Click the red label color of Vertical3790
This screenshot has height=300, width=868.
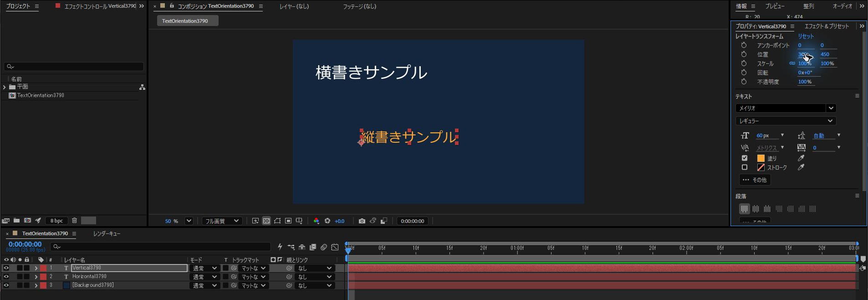tap(43, 268)
